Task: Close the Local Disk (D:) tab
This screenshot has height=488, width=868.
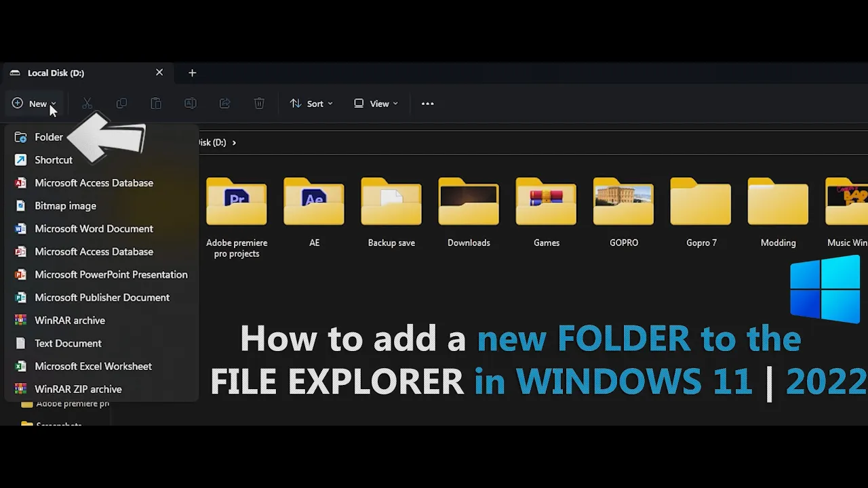Action: (159, 73)
